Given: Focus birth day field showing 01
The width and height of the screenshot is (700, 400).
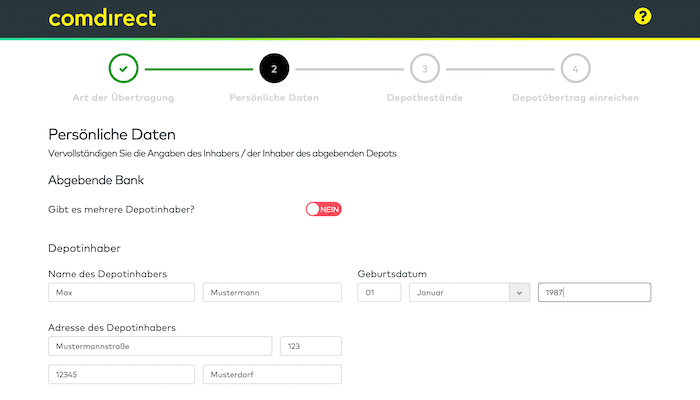Looking at the screenshot, I should (x=379, y=292).
